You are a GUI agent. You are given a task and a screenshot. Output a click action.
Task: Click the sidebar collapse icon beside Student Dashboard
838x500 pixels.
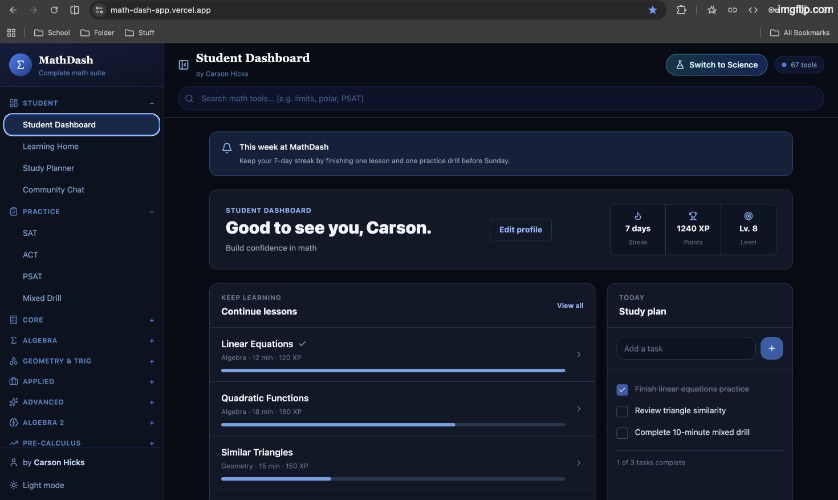pos(183,65)
